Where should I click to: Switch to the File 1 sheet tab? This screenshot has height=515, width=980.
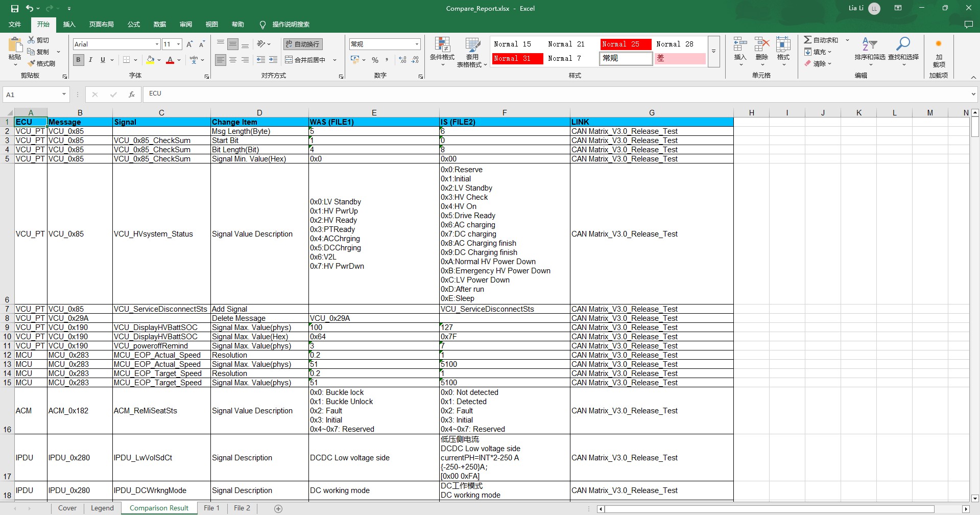211,508
